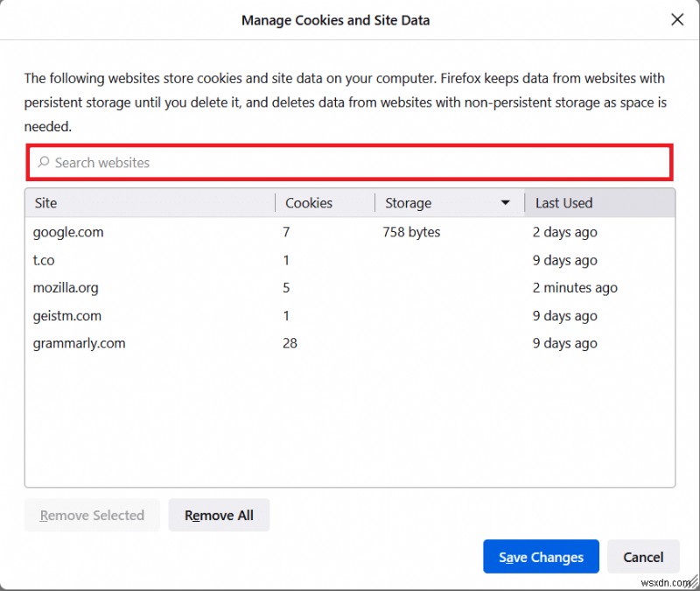Viewport: 700px width, 591px height.
Task: Click the Storage column header label
Action: (x=408, y=202)
